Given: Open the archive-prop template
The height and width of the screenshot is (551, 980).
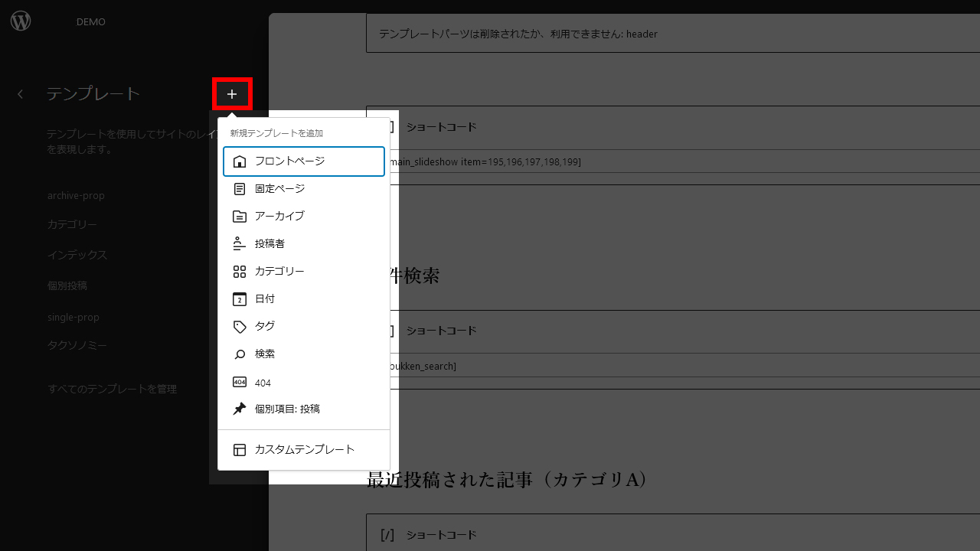Looking at the screenshot, I should tap(76, 196).
